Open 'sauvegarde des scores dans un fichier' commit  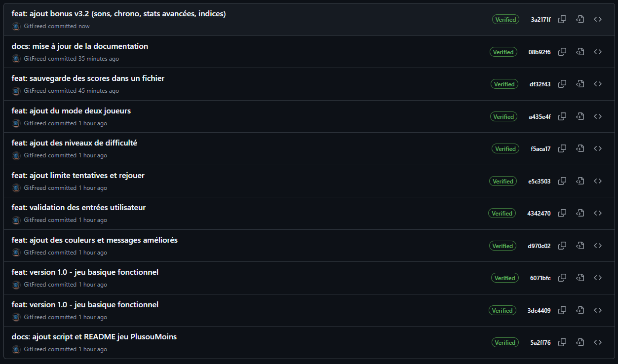[88, 78]
